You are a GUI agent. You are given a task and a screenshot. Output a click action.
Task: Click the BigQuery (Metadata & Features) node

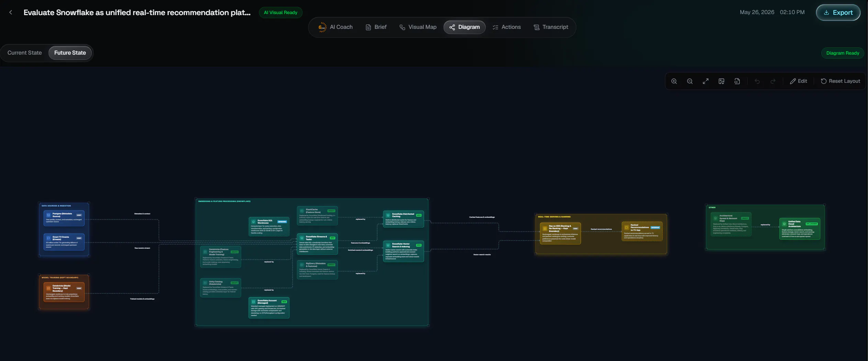(x=317, y=270)
